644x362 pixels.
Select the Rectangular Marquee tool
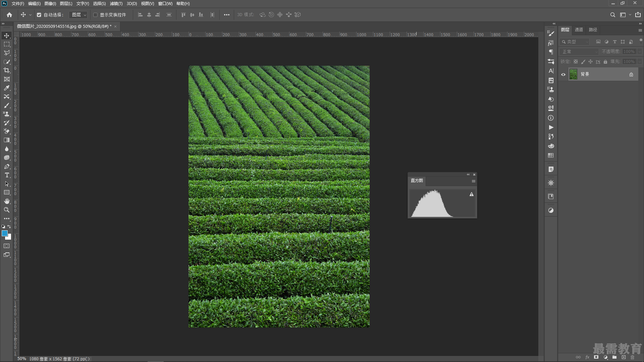(7, 44)
